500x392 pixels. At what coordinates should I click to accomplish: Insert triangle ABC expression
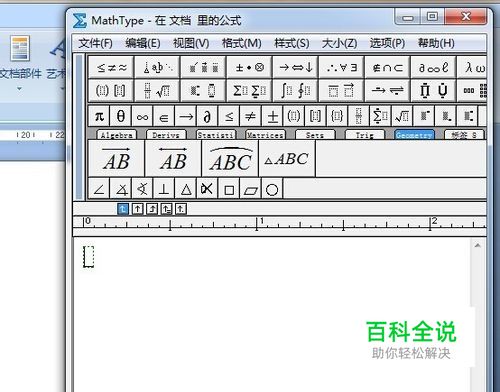point(287,158)
